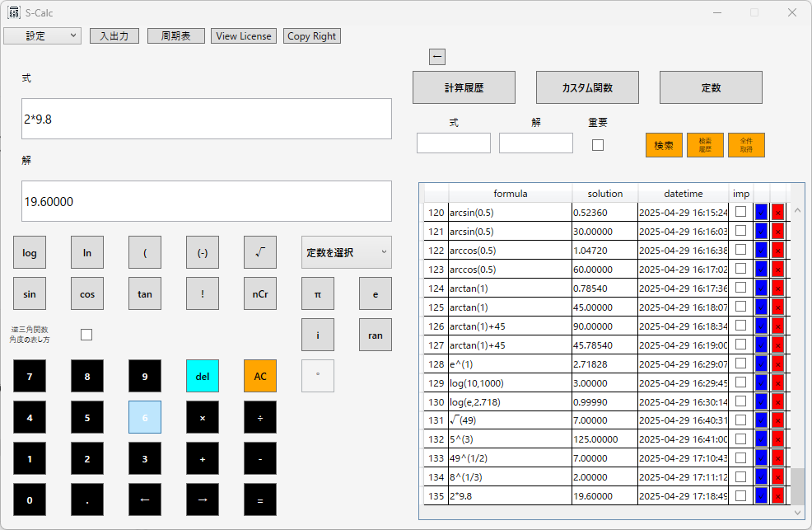
Task: Insert Euler's number e
Action: pos(376,293)
